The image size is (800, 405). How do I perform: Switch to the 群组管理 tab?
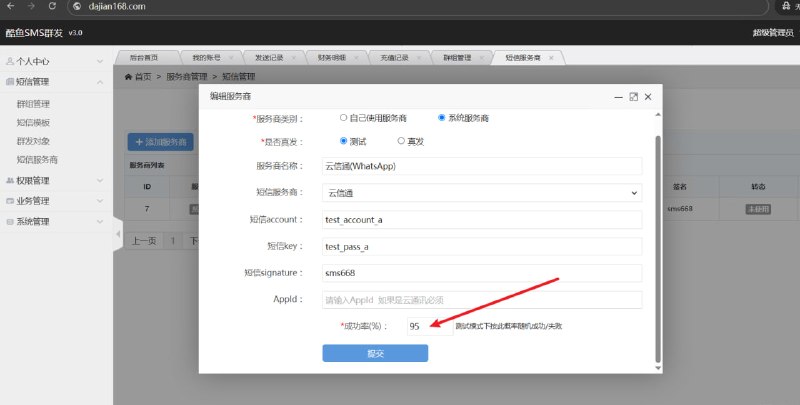(x=457, y=58)
